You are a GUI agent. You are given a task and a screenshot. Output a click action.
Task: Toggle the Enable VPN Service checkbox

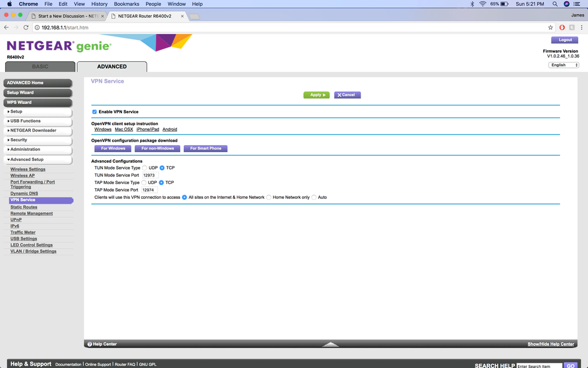pyautogui.click(x=94, y=112)
